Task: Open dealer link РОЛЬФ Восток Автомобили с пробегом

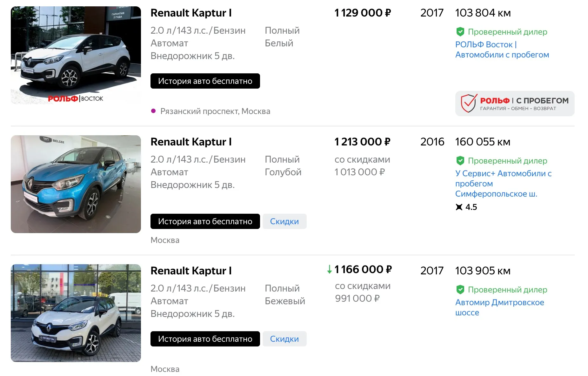Action: coord(502,50)
